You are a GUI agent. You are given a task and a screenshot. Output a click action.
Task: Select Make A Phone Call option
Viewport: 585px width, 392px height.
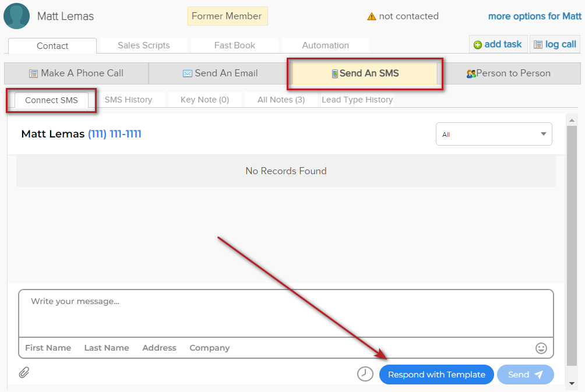[x=76, y=73]
